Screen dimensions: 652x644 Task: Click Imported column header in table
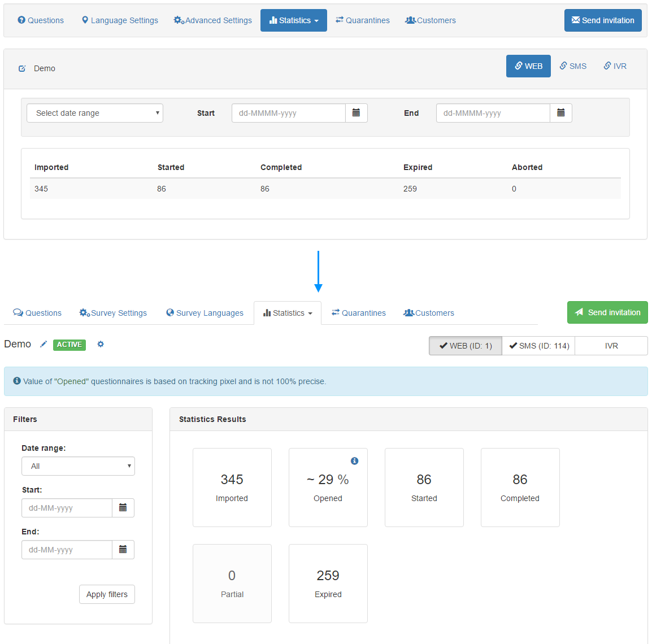coord(51,167)
